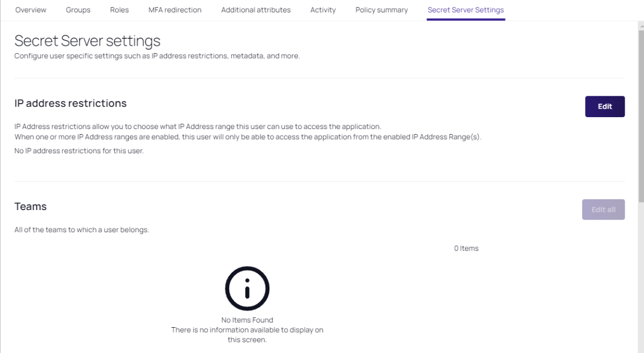Image resolution: width=644 pixels, height=353 pixels.
Task: Switch to the Policy summary tab
Action: [x=381, y=10]
